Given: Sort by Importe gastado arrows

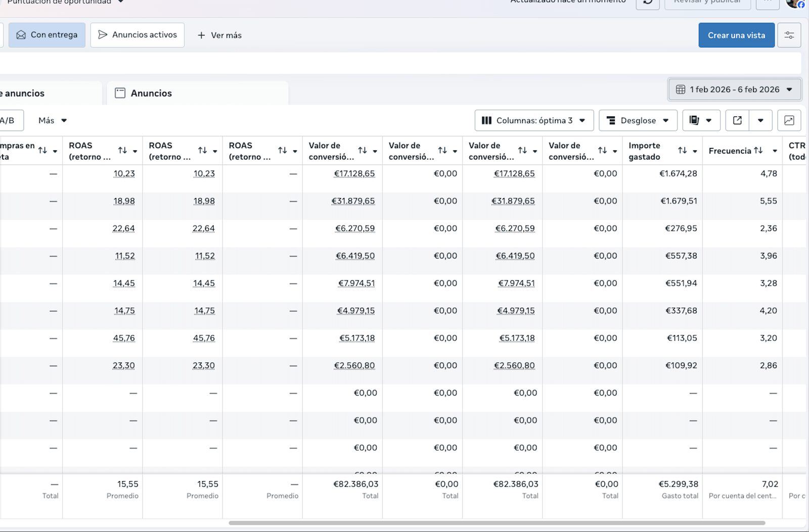Looking at the screenshot, I should (x=682, y=151).
